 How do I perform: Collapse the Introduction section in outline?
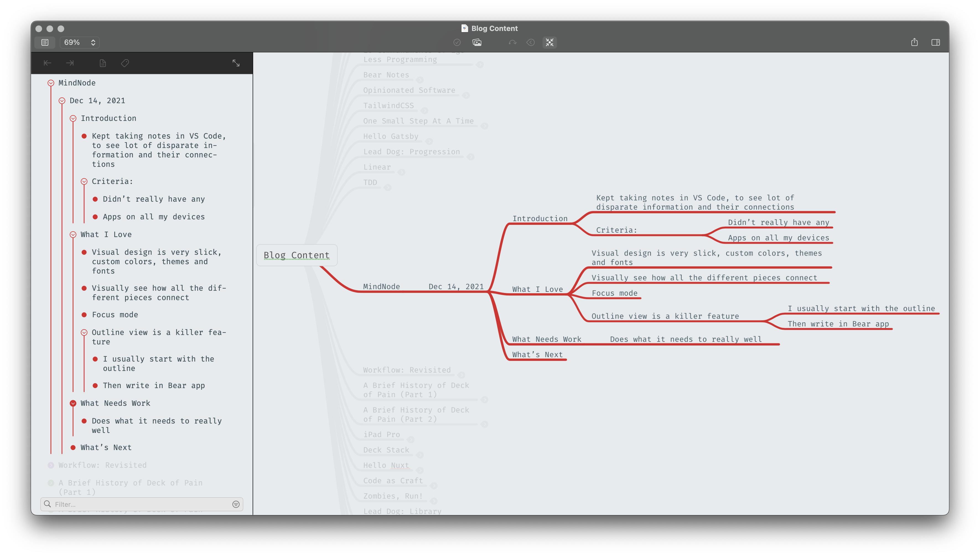(x=73, y=118)
